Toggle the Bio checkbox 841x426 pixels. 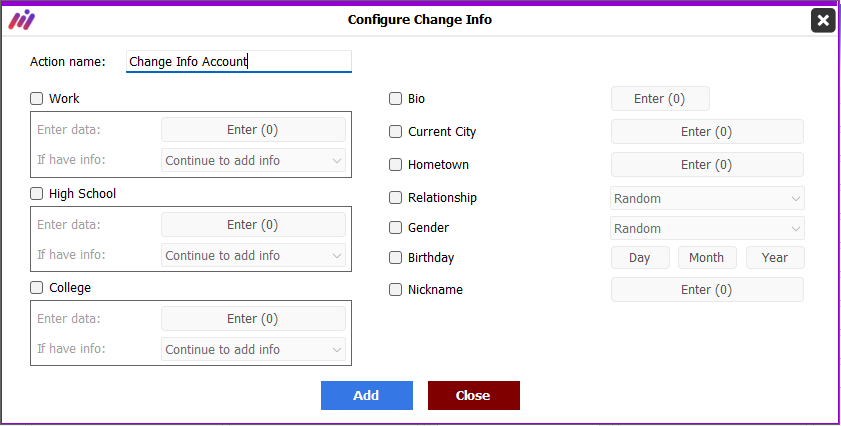[395, 99]
